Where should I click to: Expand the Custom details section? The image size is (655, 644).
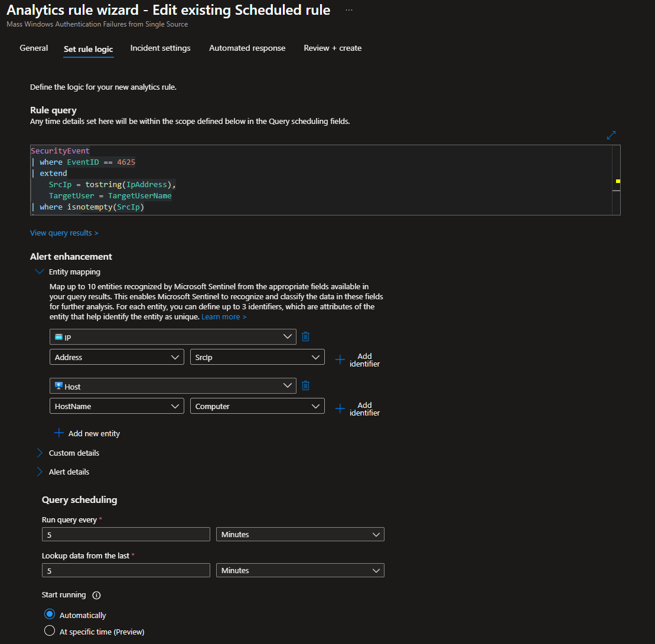tap(40, 453)
